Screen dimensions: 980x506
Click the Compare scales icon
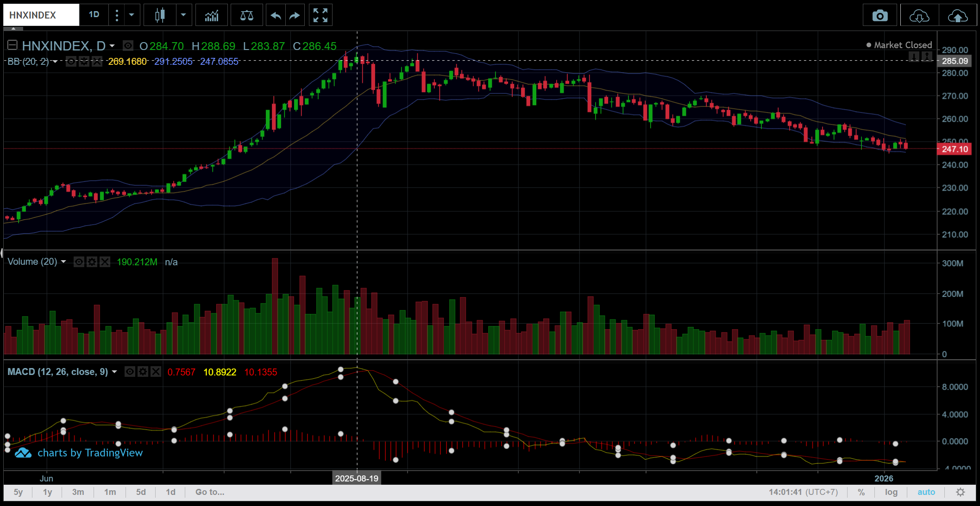tap(246, 15)
